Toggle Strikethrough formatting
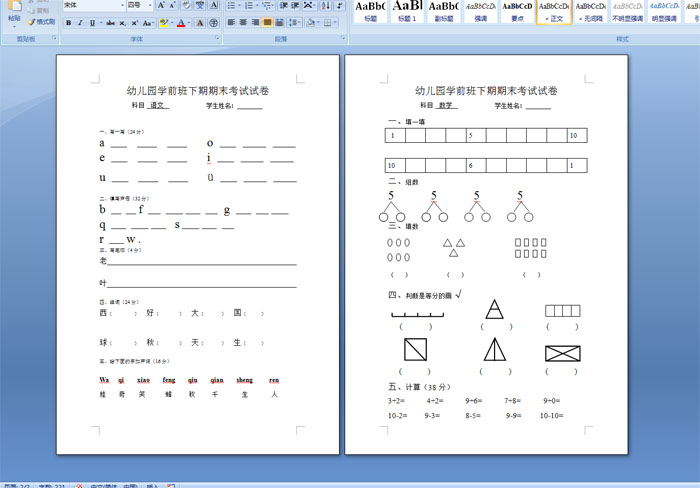Image resolution: width=700 pixels, height=488 pixels. (x=110, y=23)
